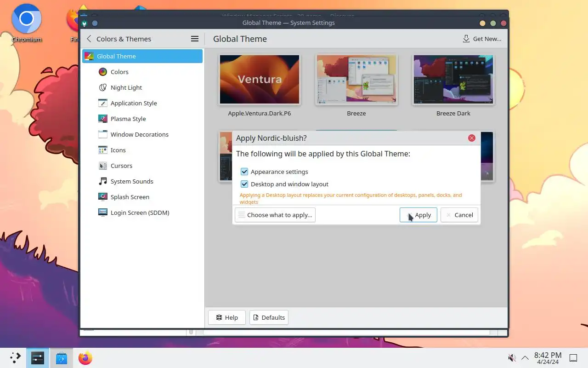Go back from Colors & Themes
Image resolution: width=588 pixels, height=368 pixels.
[x=89, y=39]
